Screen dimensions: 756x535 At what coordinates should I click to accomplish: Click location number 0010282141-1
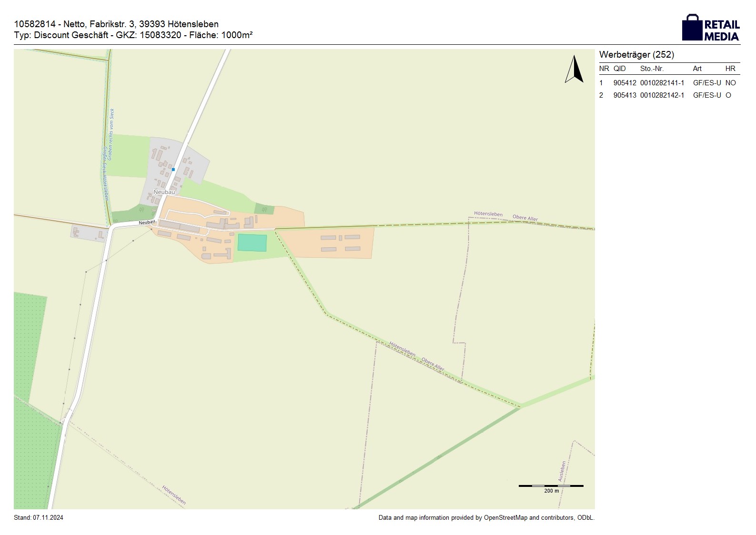click(662, 83)
